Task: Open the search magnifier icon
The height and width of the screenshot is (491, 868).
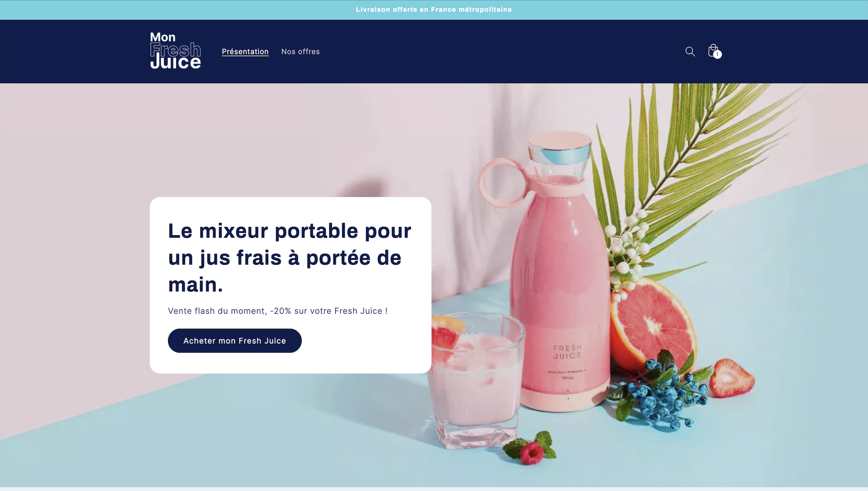Action: [690, 52]
